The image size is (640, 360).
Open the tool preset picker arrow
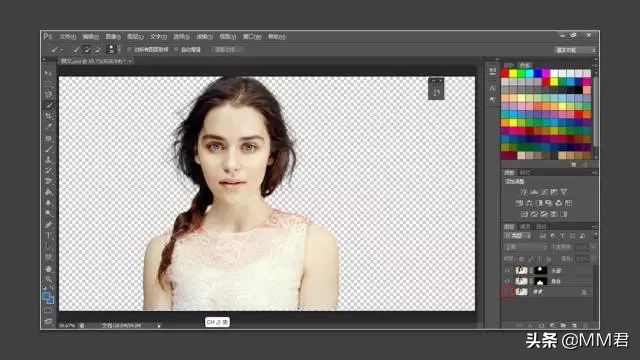pos(62,50)
